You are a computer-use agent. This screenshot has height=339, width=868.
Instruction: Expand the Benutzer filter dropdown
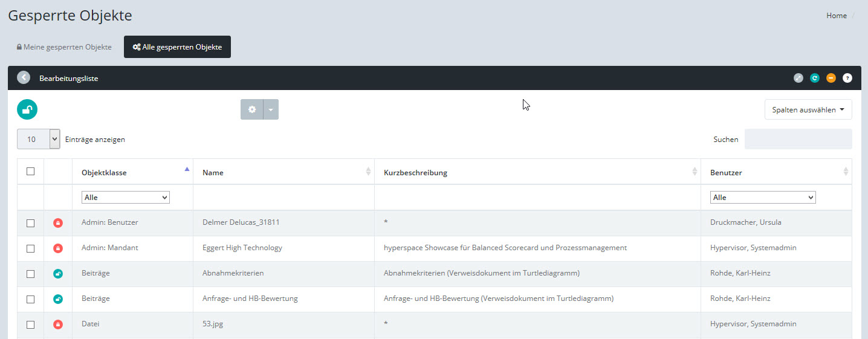pos(762,198)
